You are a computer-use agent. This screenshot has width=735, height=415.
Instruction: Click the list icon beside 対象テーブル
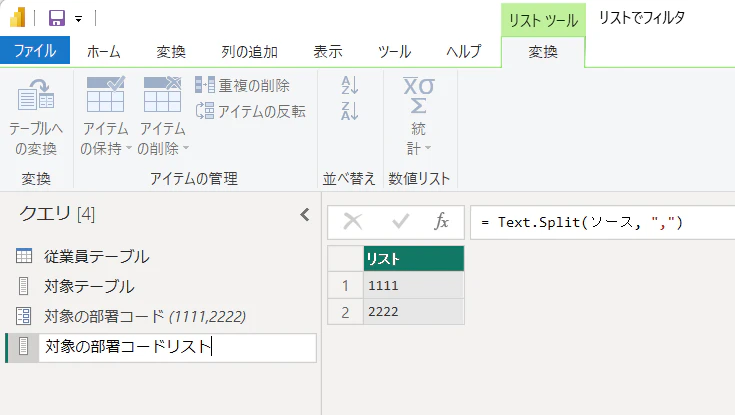[23, 286]
